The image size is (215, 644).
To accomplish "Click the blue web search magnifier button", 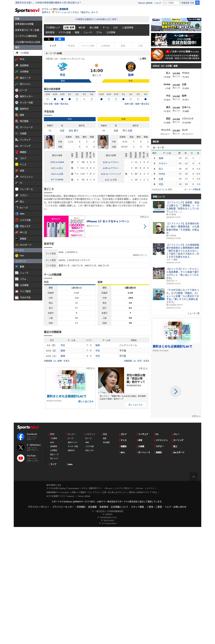I will coord(197,3).
